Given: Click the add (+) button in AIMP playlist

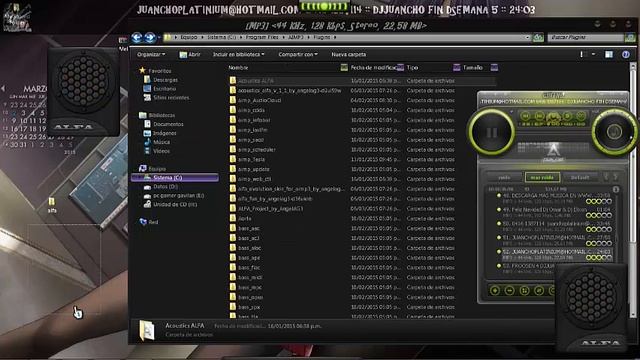Looking at the screenshot, I should (x=495, y=291).
